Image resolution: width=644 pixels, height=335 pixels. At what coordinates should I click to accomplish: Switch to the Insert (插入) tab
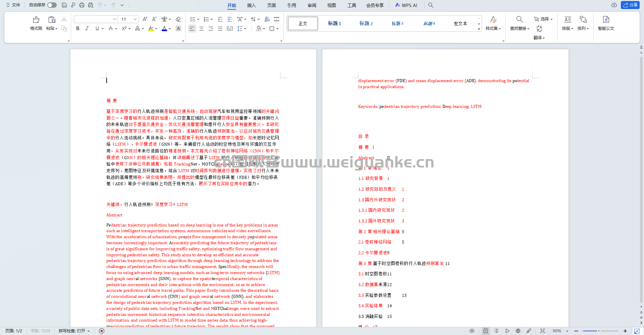251,5
